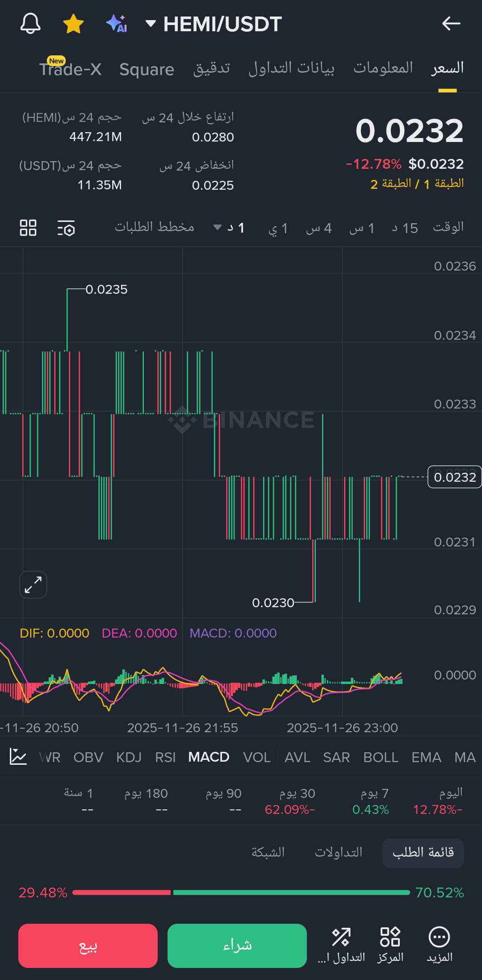Viewport: 482px width, 980px height.
Task: Enable the RSI indicator
Action: (x=165, y=757)
